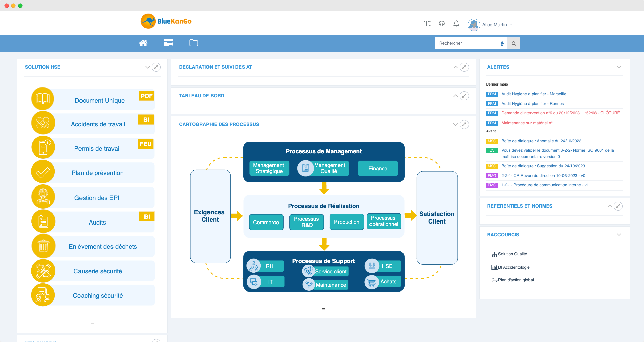
Task: Click the Accidents de travail BI badge
Action: click(146, 120)
